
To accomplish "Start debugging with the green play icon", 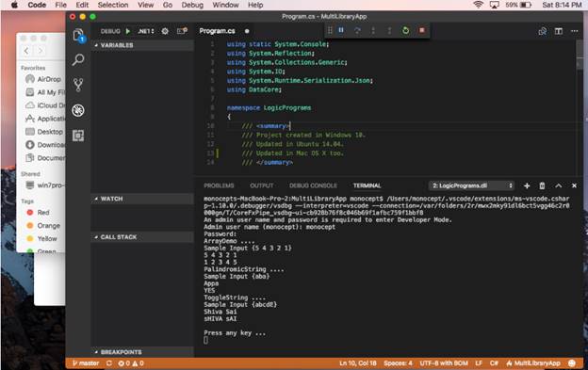I will pos(128,31).
